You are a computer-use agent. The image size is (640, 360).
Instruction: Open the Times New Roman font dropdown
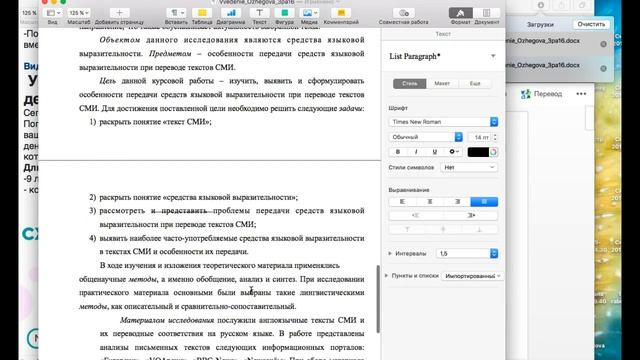pyautogui.click(x=443, y=122)
